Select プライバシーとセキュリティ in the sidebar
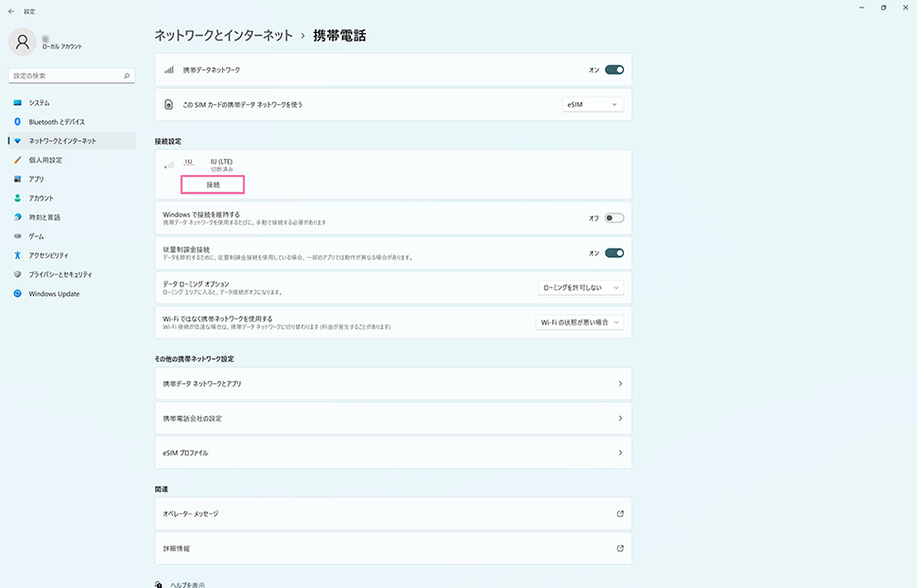Viewport: 917px width, 588px height. 60,274
